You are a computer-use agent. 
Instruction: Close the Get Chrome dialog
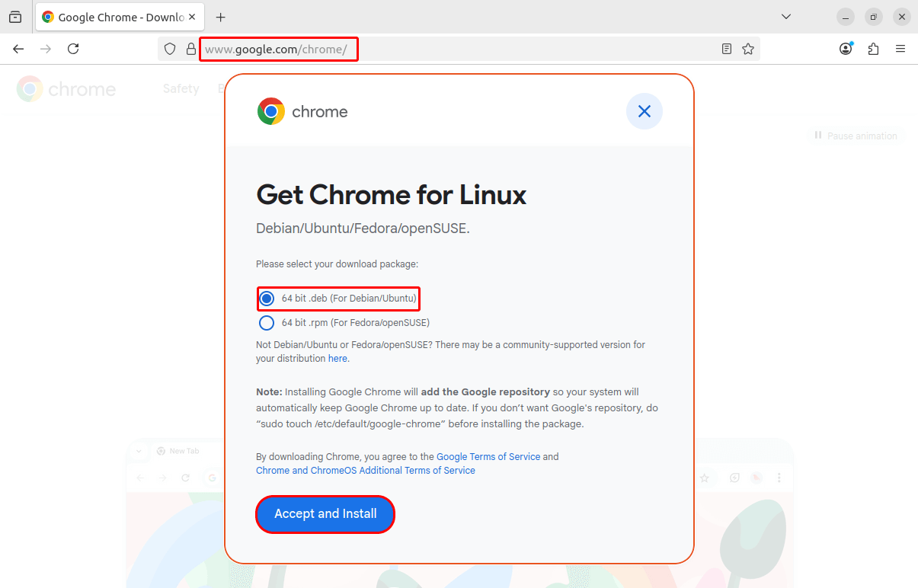(x=644, y=112)
